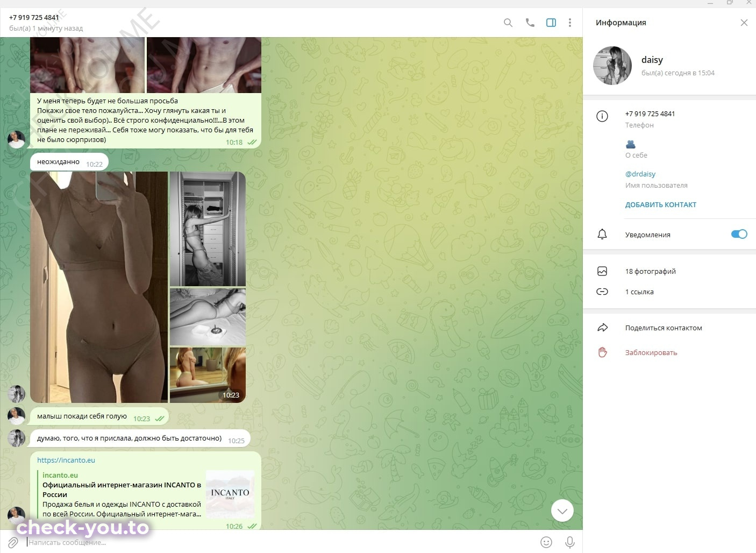Click the chat header title +7 919 725 4841
756x553 pixels.
34,17
